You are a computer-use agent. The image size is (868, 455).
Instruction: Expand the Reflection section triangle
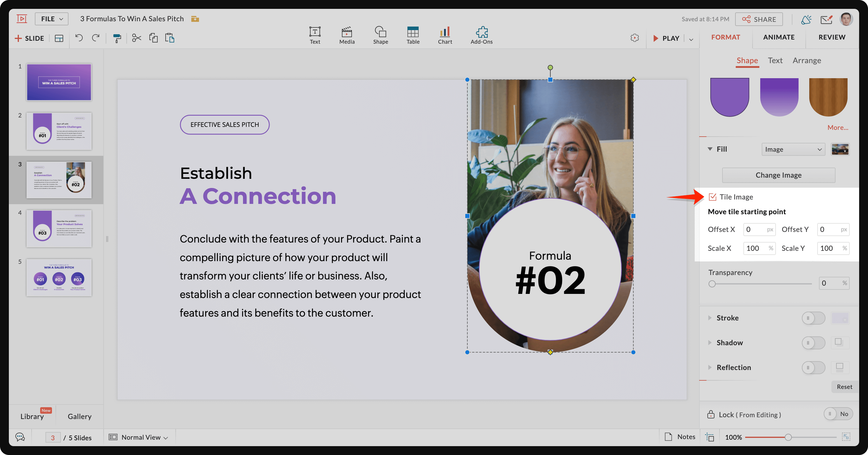click(710, 367)
